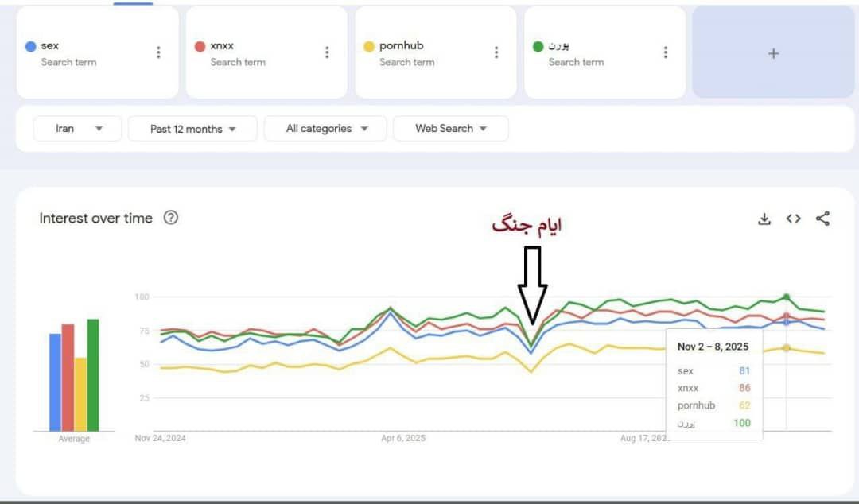Image resolution: width=859 pixels, height=504 pixels.
Task: Click the plus icon to add comparison
Action: pos(773,53)
